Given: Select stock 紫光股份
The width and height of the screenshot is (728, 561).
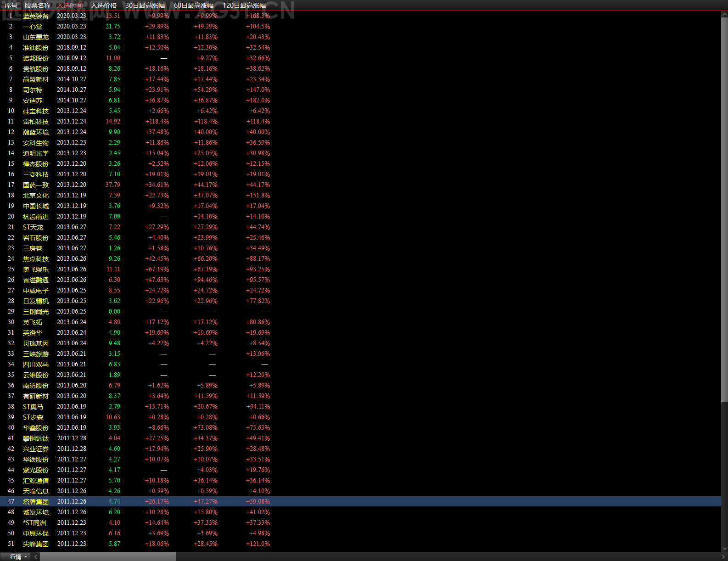Looking at the screenshot, I should [x=36, y=470].
